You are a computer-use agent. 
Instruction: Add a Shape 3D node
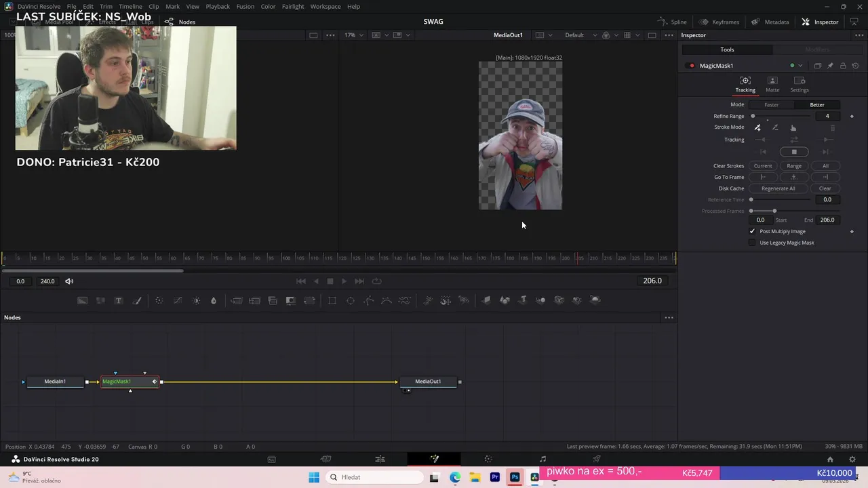click(505, 300)
